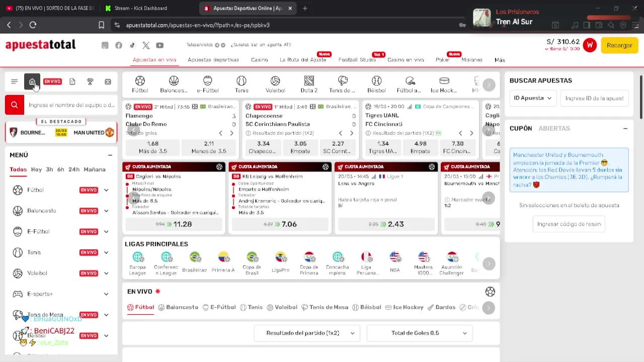Open Resultado del partido (1x2) dropdown
644x362 pixels.
click(307, 333)
